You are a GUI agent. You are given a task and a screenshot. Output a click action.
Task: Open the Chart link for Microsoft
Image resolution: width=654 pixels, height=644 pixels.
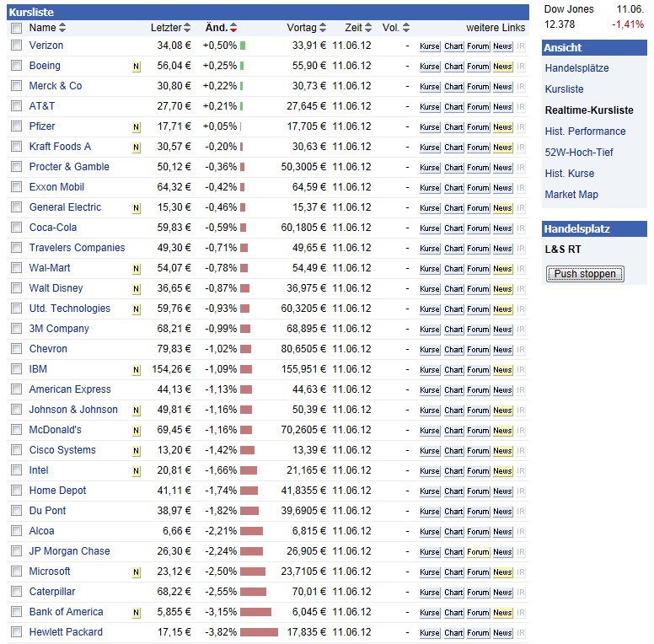coord(453,572)
